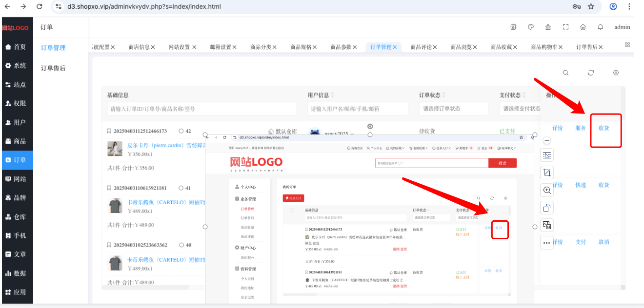Switch to the 邮箱设置 tab
Screen dimensions: 644x308
click(221, 47)
